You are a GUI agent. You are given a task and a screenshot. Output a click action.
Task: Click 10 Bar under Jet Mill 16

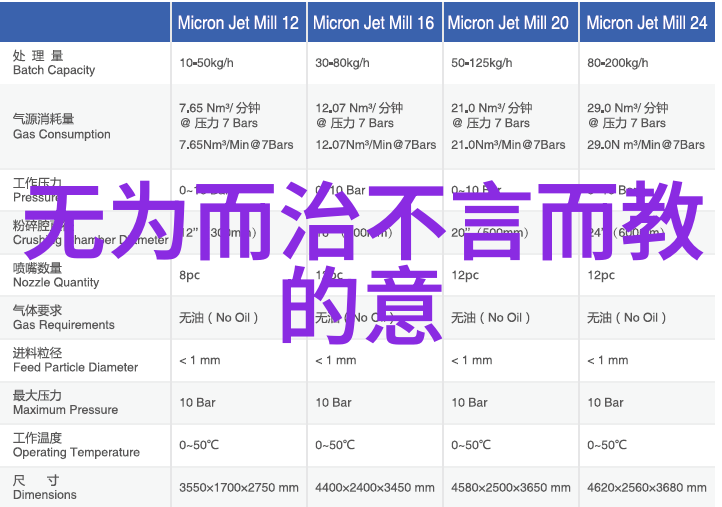click(x=333, y=402)
